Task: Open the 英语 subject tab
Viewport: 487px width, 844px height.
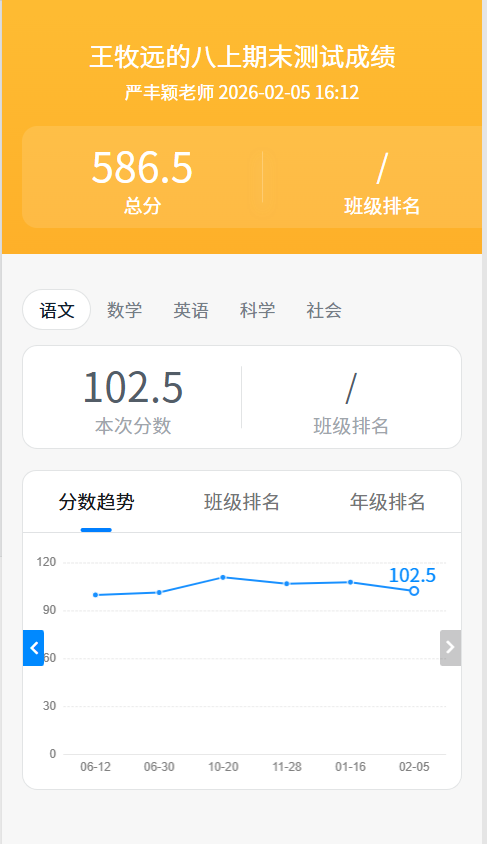Action: (x=191, y=310)
